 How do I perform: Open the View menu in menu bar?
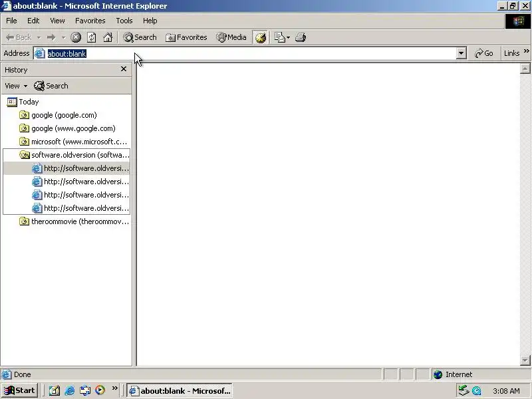[x=57, y=21]
